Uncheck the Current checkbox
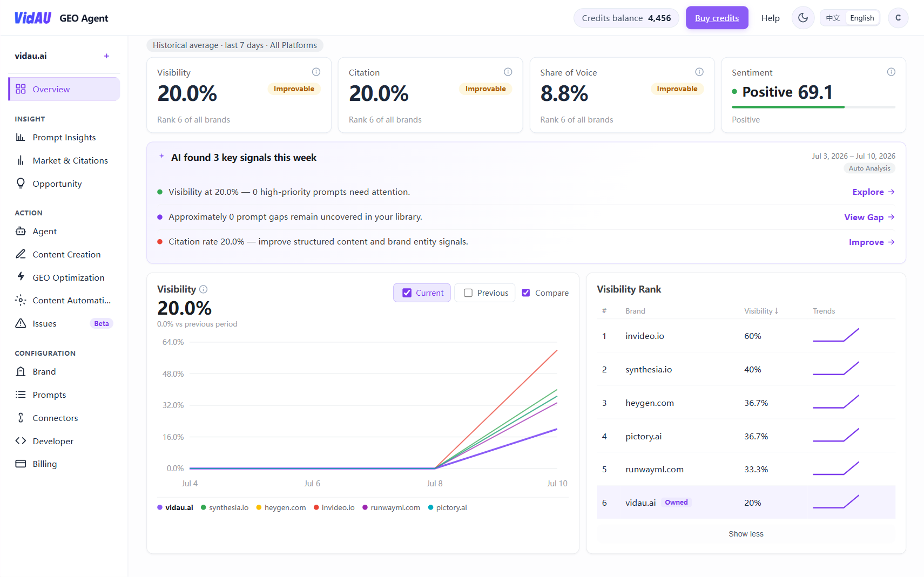 point(407,293)
